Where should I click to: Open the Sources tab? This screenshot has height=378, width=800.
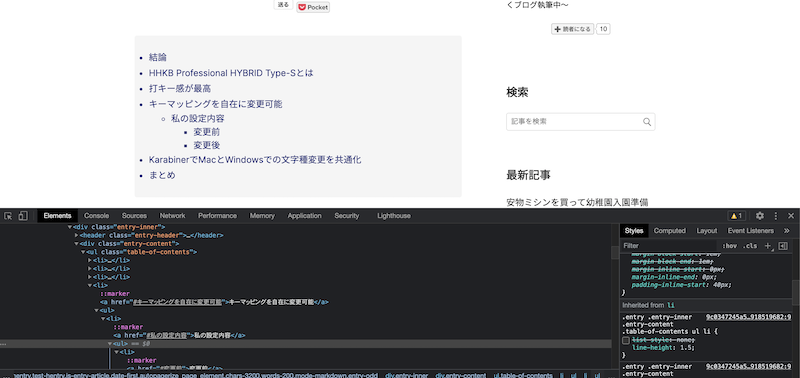tap(134, 216)
